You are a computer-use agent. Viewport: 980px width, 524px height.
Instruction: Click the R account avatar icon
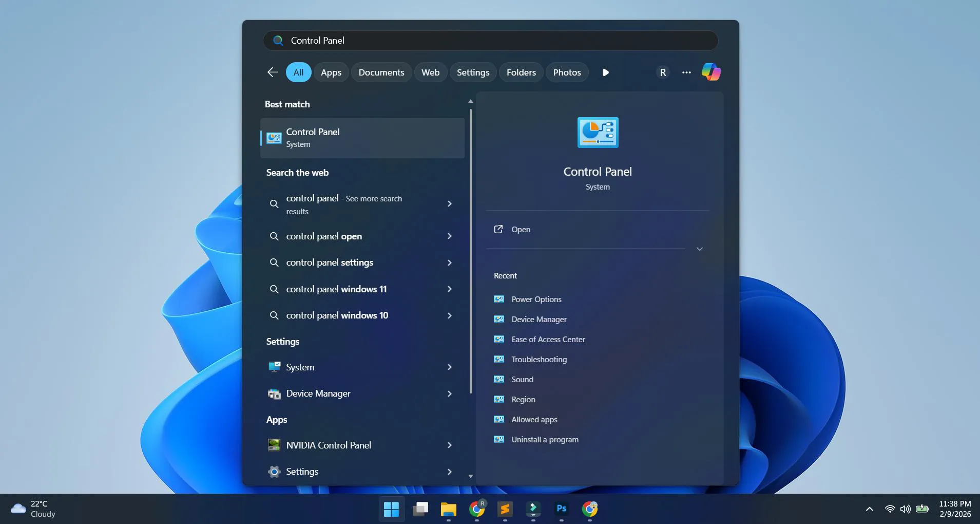tap(662, 72)
